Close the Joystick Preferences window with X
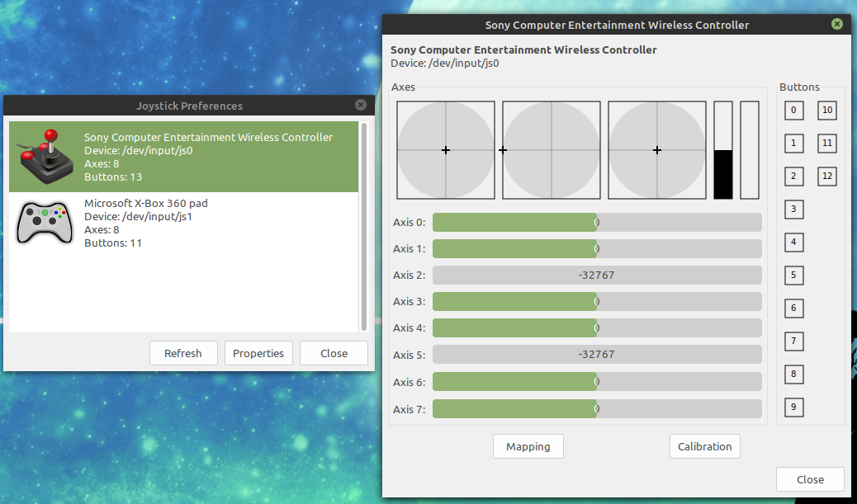The height and width of the screenshot is (504, 857). click(361, 105)
